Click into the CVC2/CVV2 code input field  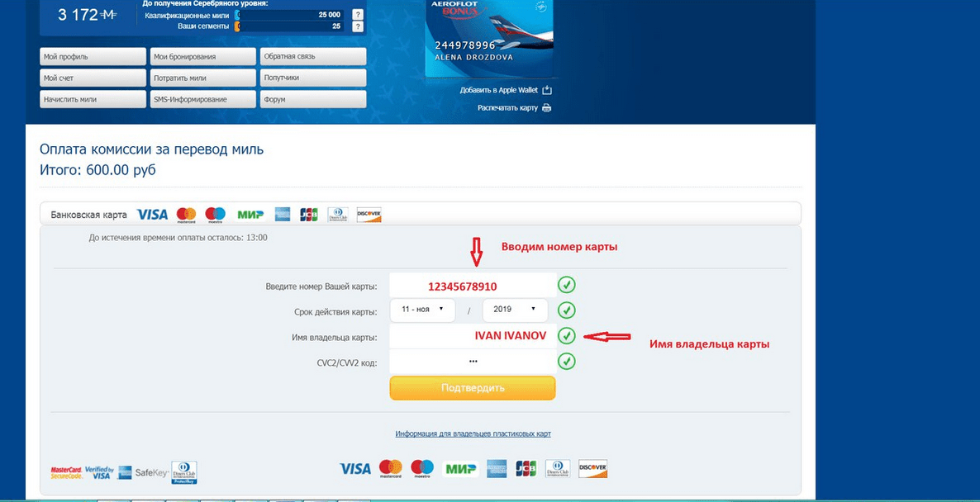click(473, 362)
